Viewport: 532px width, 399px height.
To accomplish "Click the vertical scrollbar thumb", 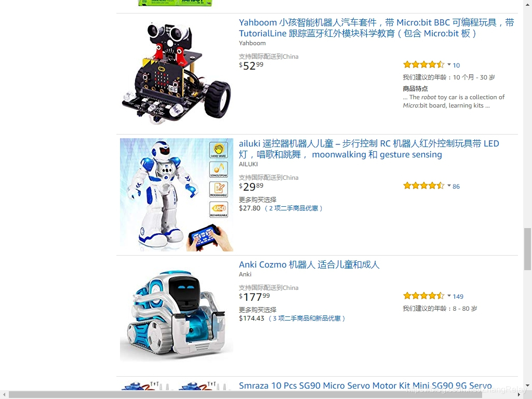I will coord(527,249).
